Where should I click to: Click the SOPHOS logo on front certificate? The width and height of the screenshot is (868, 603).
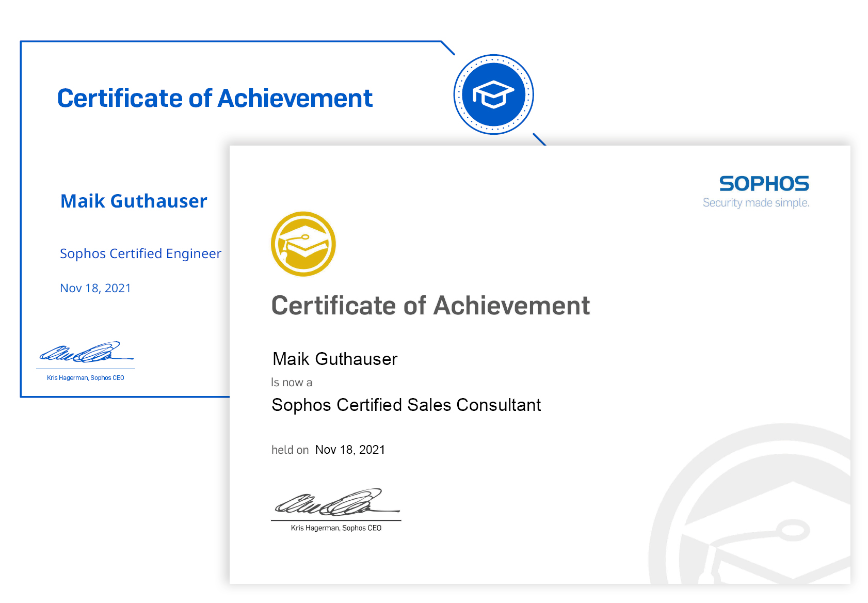(x=764, y=184)
